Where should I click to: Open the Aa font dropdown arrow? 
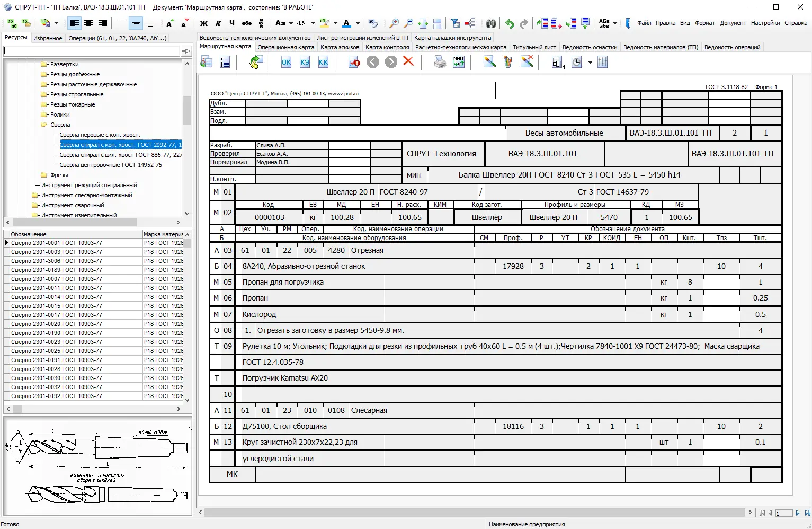291,23
